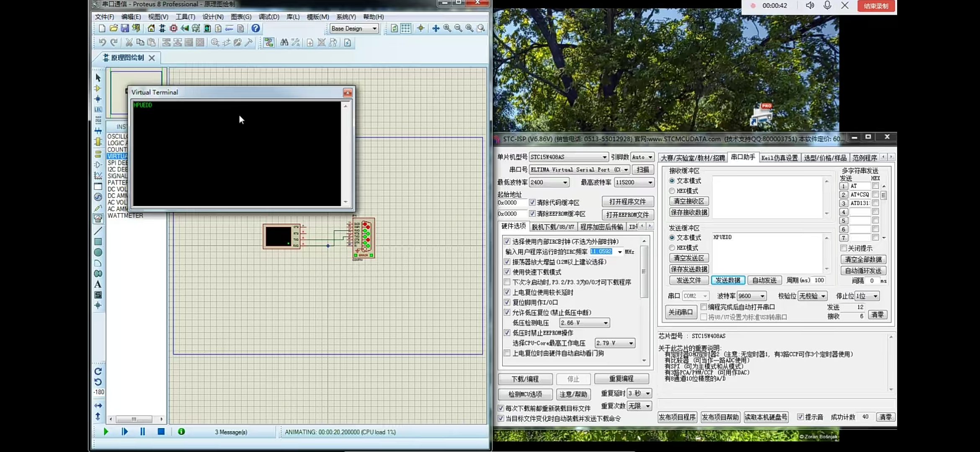The image size is (980, 452).
Task: Activate the 2D graphics line tool
Action: 98,231
